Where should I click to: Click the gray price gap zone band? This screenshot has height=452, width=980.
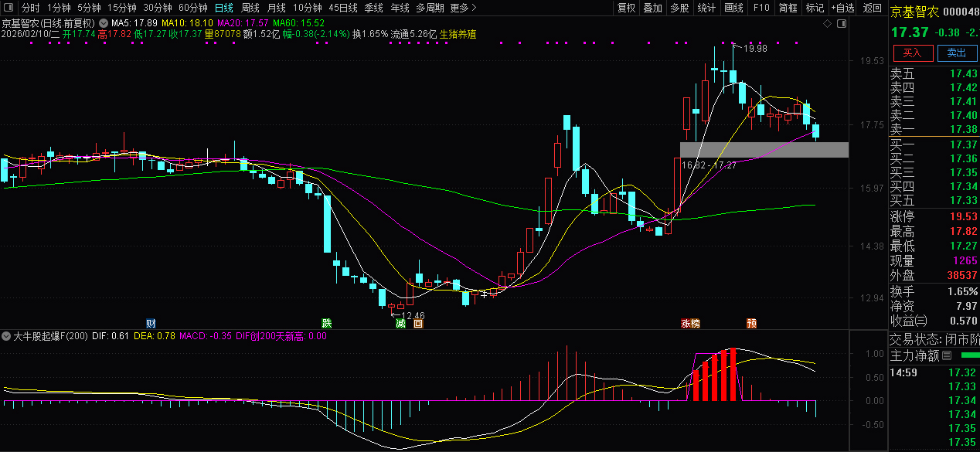click(x=764, y=150)
